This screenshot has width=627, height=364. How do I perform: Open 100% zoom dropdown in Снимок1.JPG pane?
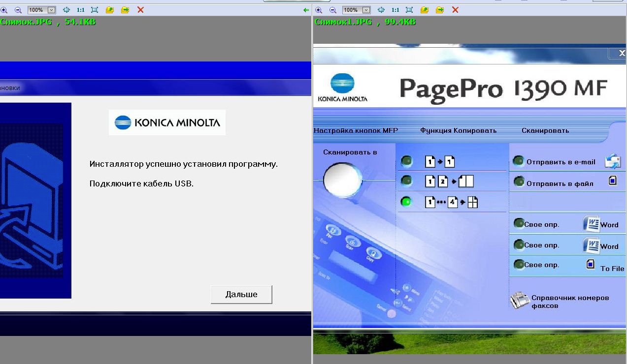pos(366,10)
